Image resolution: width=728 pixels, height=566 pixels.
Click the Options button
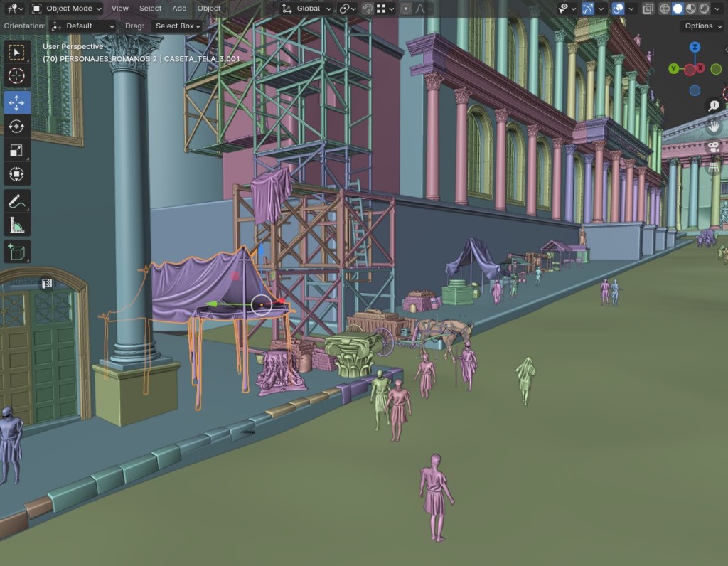[x=702, y=26]
